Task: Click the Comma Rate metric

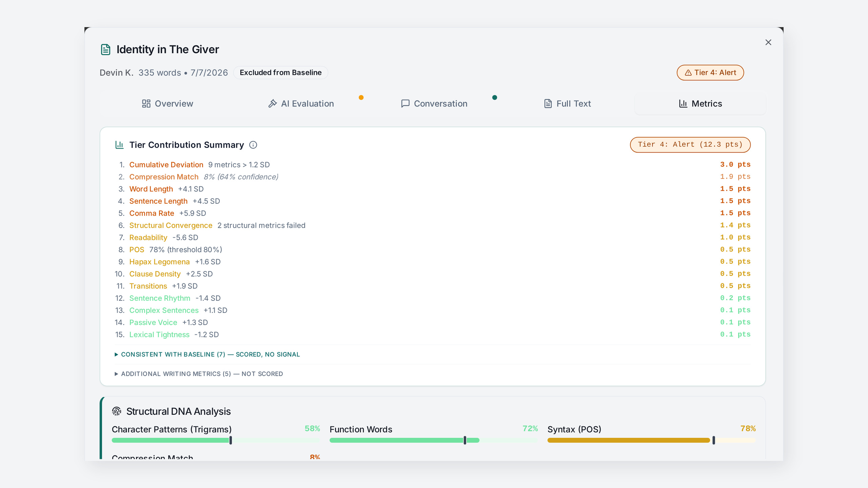Action: [x=152, y=213]
